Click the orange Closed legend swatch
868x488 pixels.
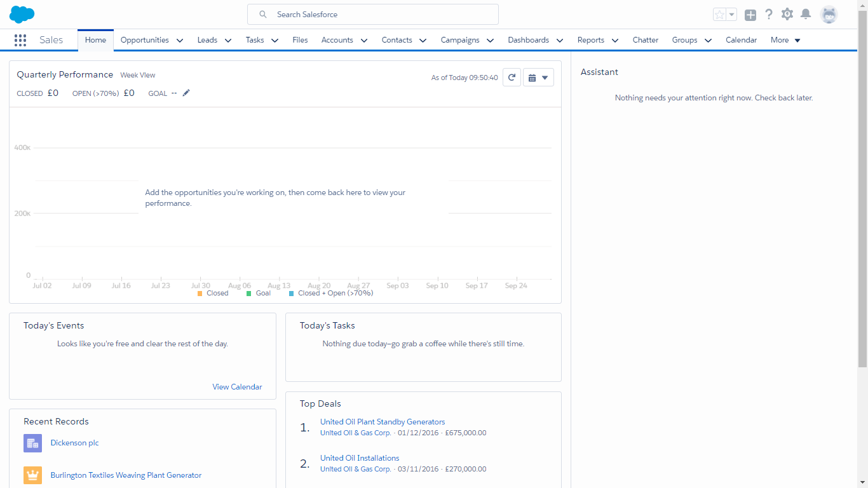click(200, 294)
